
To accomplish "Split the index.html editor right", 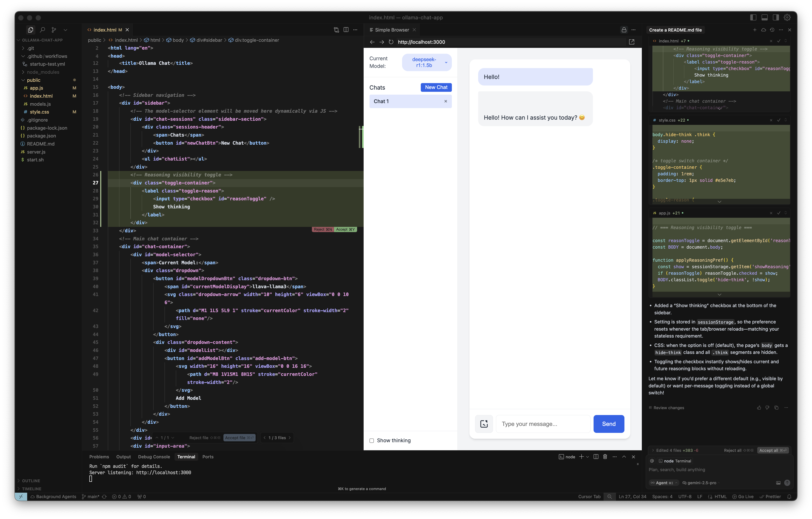I will [x=346, y=30].
